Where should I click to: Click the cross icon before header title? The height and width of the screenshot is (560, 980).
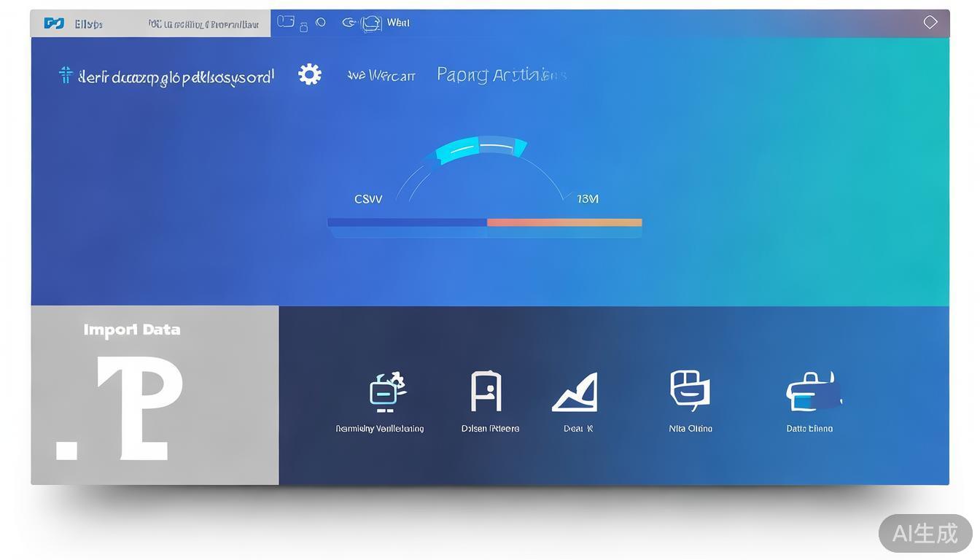(x=66, y=75)
